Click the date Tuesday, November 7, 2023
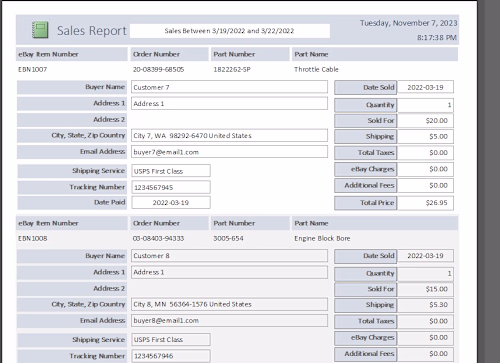This screenshot has width=500, height=363. [408, 23]
